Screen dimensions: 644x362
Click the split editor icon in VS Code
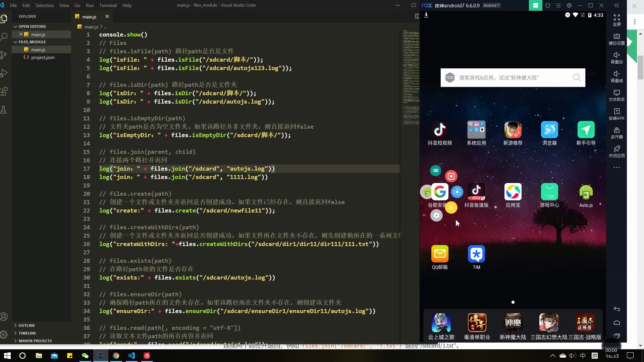[417, 16]
